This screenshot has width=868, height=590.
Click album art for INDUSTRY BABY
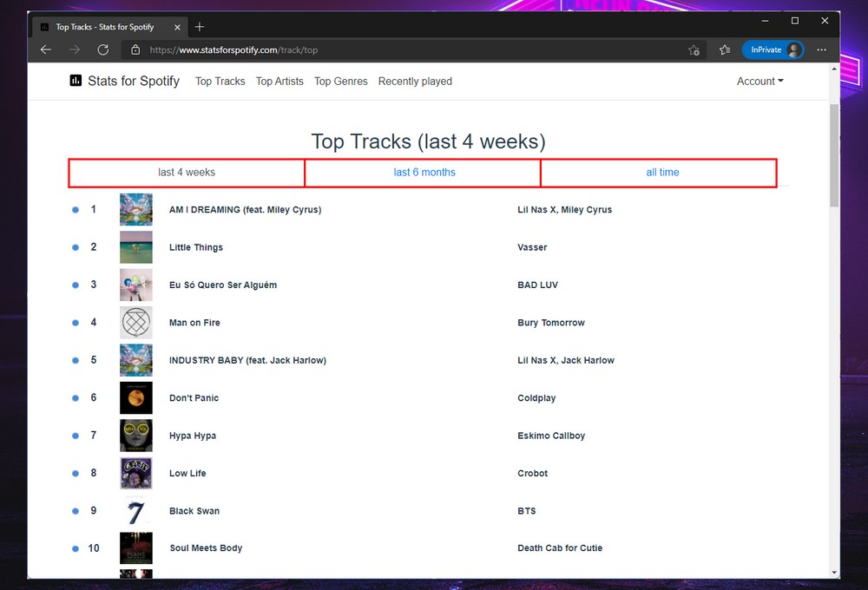(136, 360)
